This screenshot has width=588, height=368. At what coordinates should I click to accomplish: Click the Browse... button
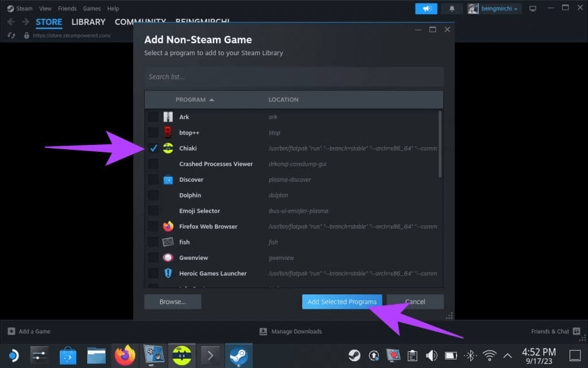click(x=172, y=301)
